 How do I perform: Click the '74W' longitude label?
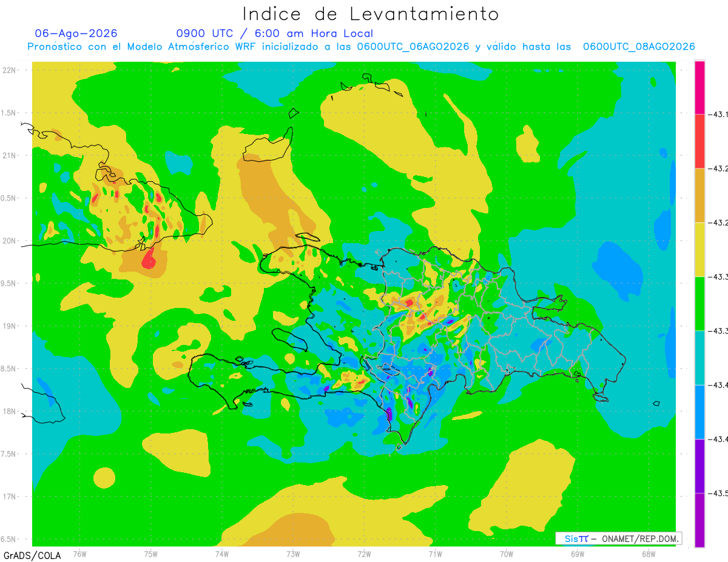[222, 554]
